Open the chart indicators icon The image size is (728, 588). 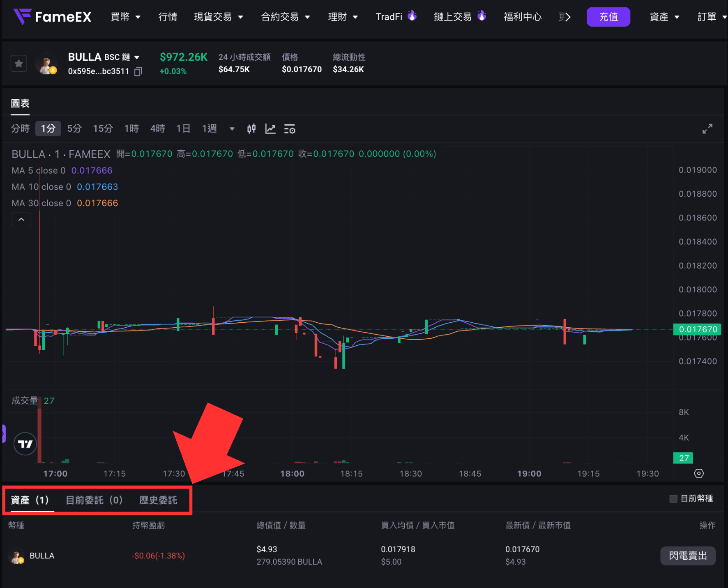pyautogui.click(x=270, y=129)
